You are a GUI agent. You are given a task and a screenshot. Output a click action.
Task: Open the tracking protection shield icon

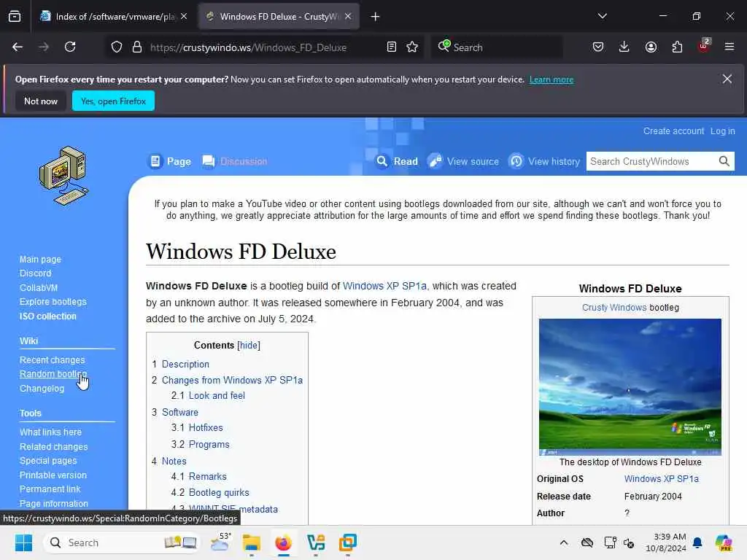click(117, 47)
